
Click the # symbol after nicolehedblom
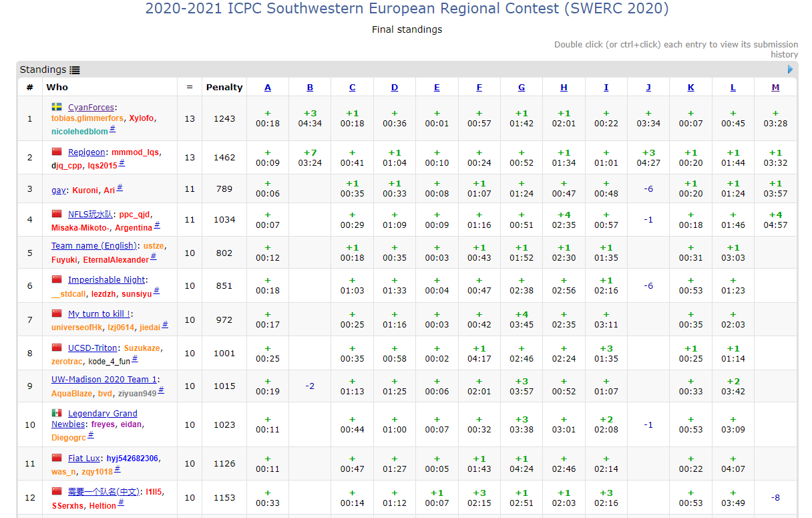[x=113, y=130]
